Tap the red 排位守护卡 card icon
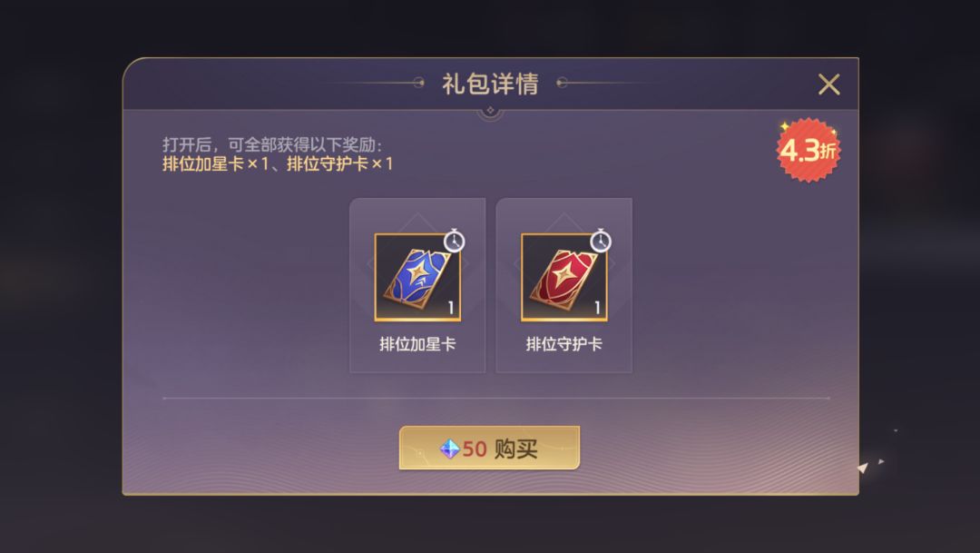This screenshot has height=553, width=980. click(563, 277)
